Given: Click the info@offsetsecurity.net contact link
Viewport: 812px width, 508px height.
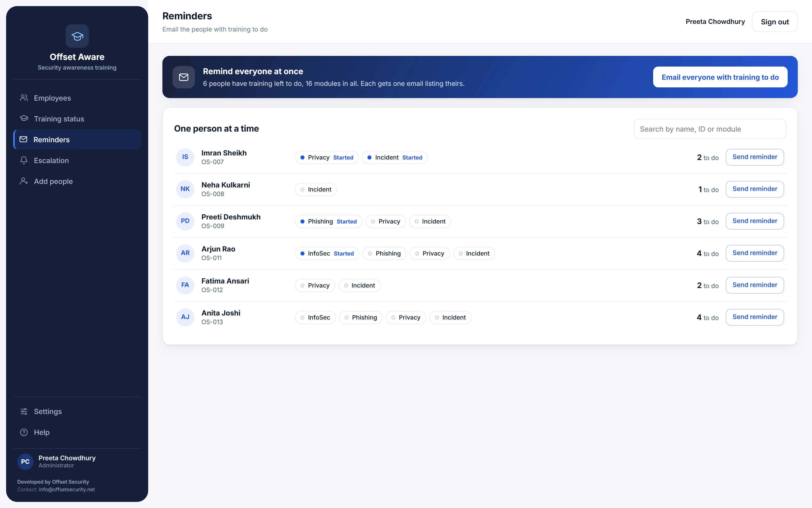Looking at the screenshot, I should pyautogui.click(x=67, y=489).
